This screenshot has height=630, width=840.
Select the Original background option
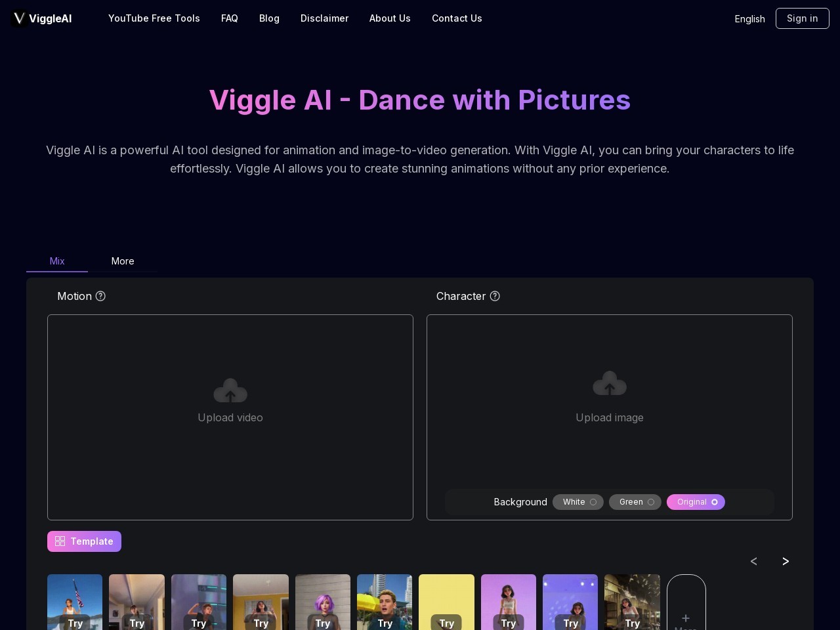point(696,502)
